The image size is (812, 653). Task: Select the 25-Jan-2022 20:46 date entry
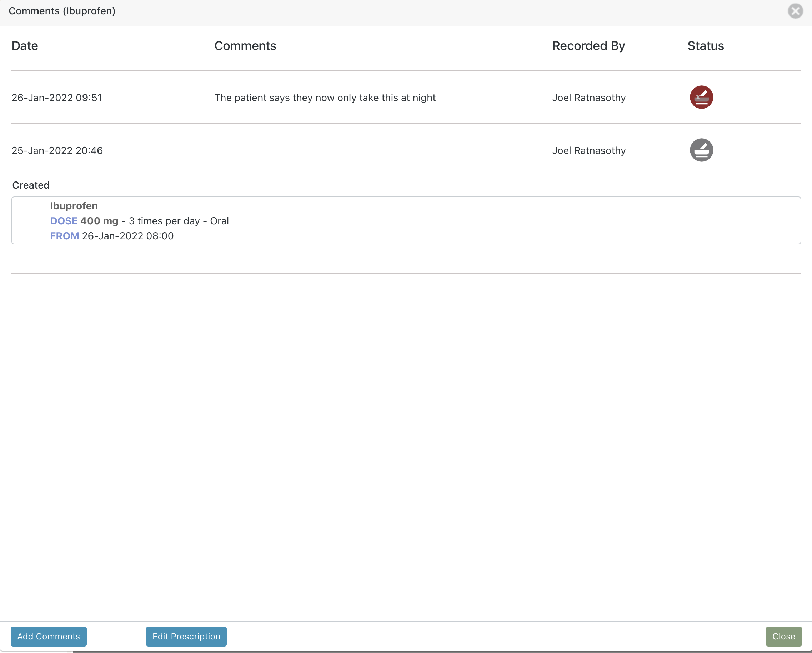pos(57,150)
